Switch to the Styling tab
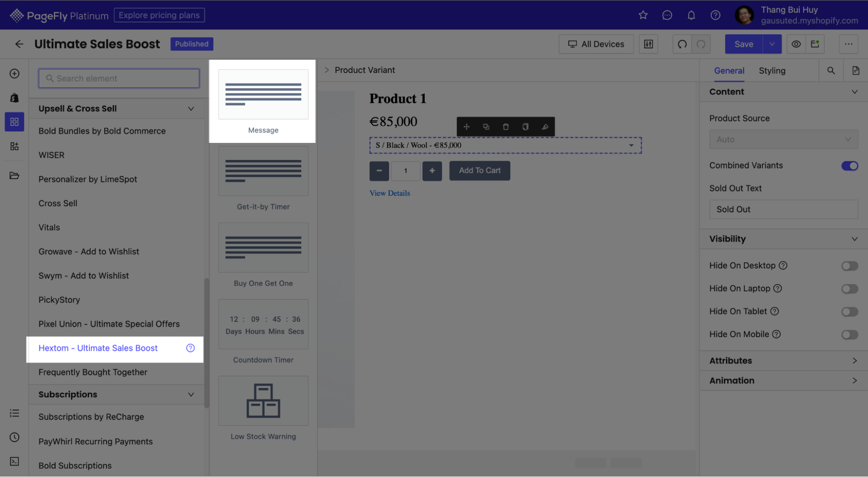 [x=772, y=70]
